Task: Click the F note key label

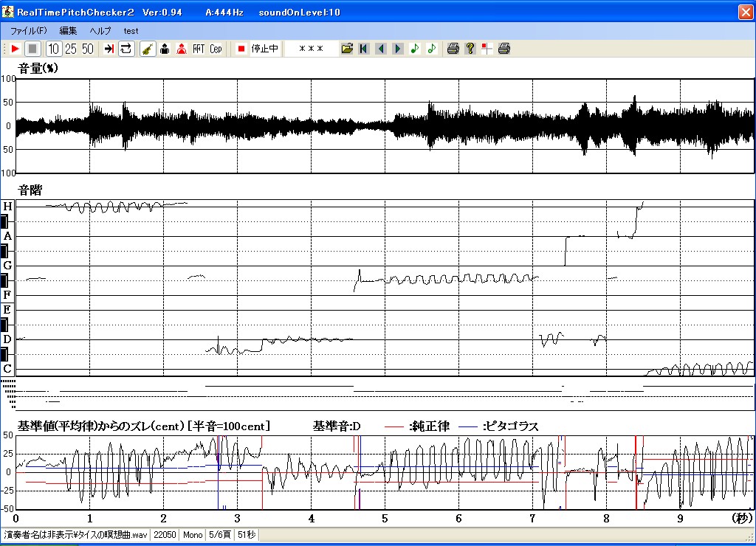Action: tap(7, 295)
